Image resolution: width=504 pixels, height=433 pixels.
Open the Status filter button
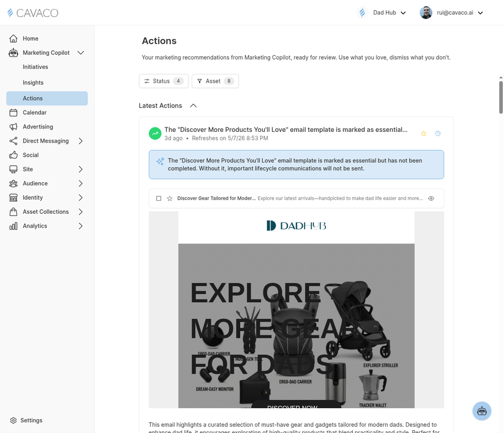pos(163,81)
